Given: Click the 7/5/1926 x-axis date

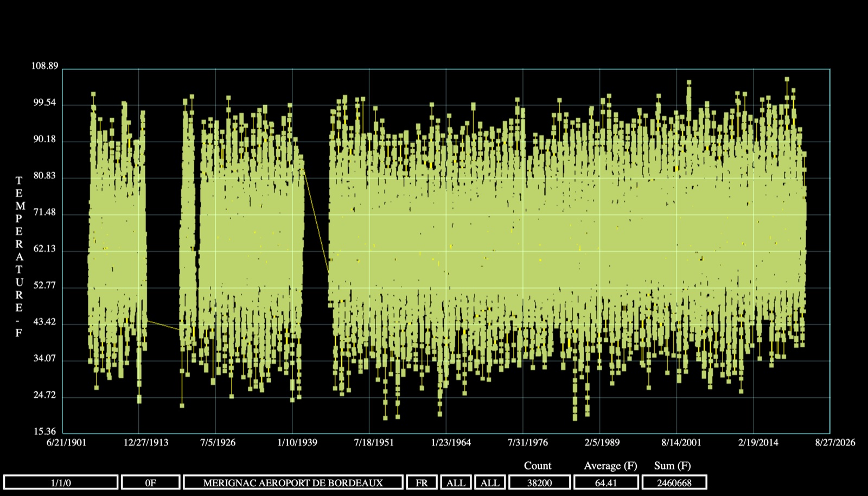Looking at the screenshot, I should coord(218,442).
